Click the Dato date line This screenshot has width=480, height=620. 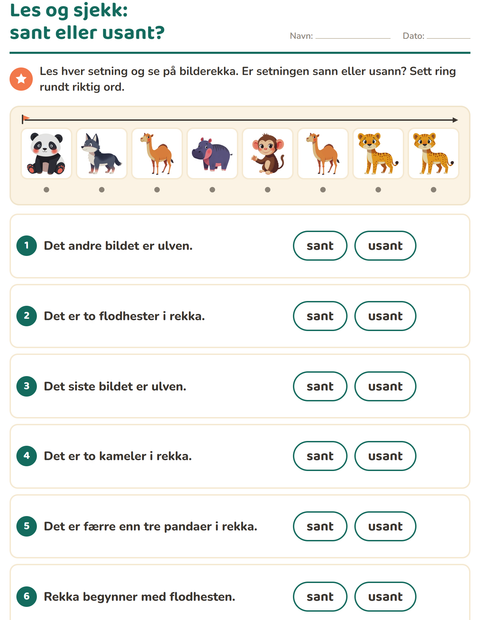click(448, 36)
